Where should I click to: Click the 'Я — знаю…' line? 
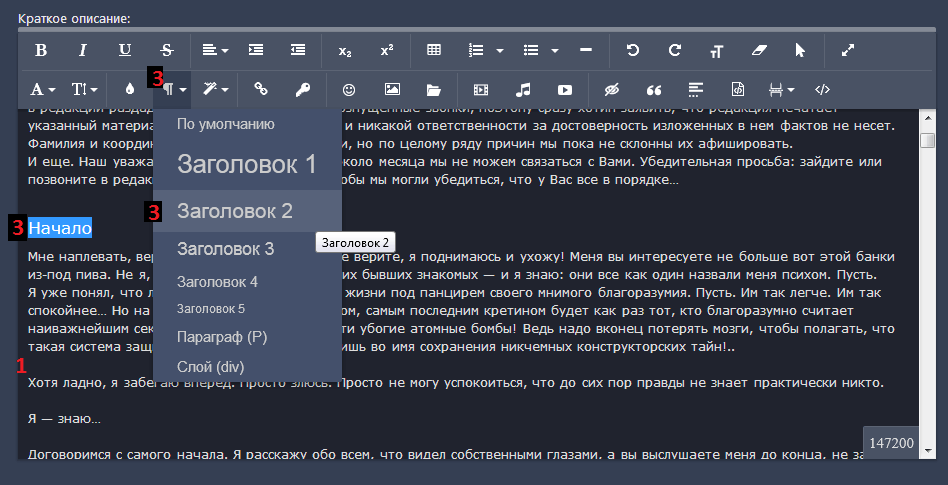(64, 418)
